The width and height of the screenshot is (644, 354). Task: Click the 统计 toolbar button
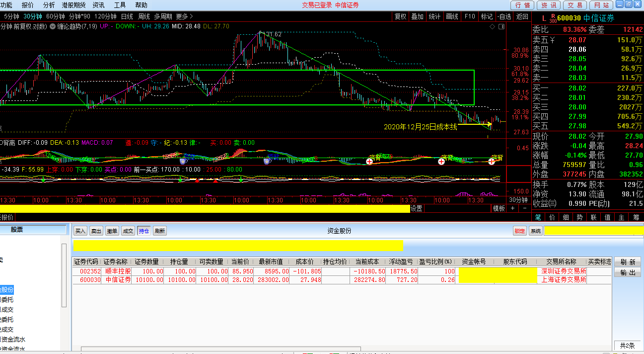tap(434, 16)
